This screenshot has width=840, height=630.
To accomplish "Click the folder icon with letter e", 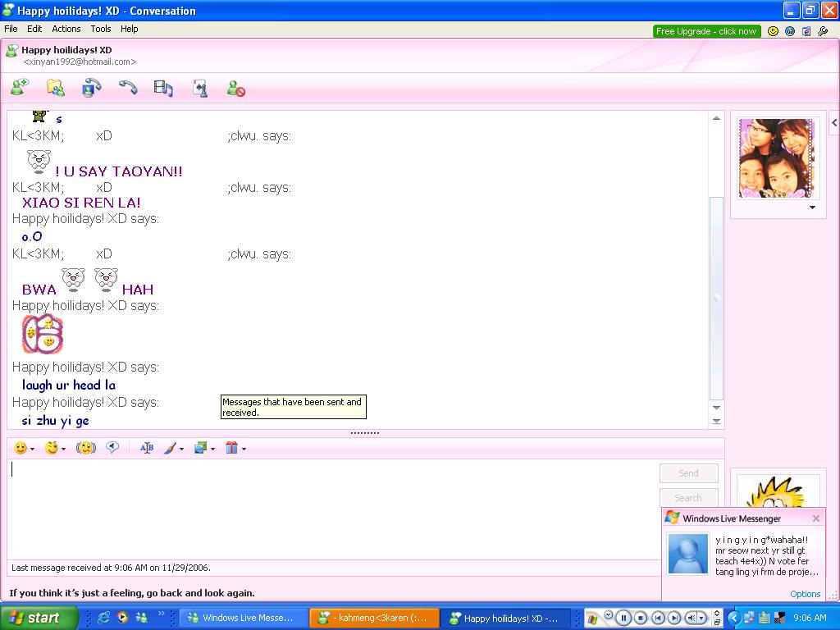I will (806, 31).
